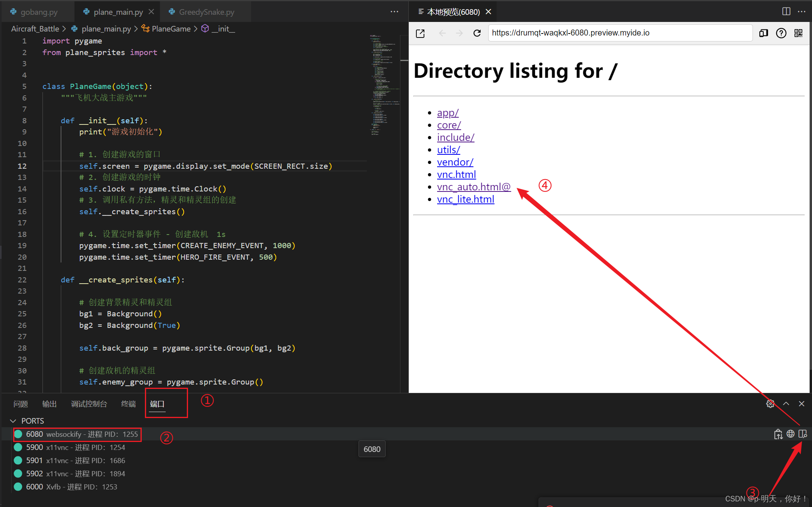Open the vnc_auto.html@ link
The height and width of the screenshot is (507, 812).
(474, 187)
